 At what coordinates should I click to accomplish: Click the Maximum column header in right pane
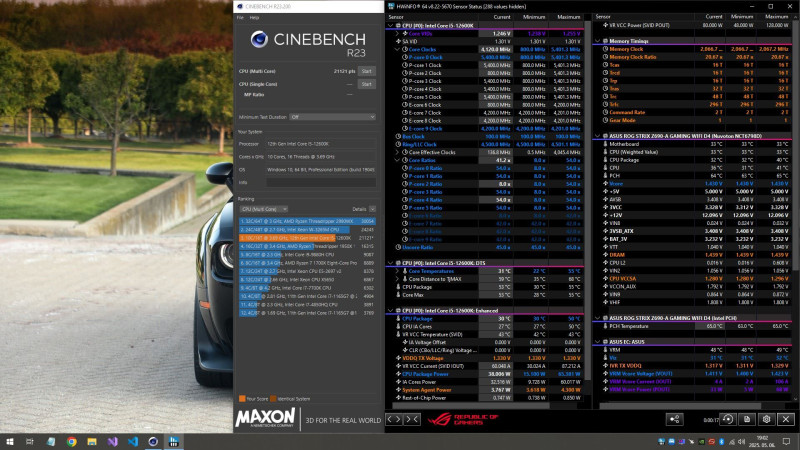[x=777, y=17]
